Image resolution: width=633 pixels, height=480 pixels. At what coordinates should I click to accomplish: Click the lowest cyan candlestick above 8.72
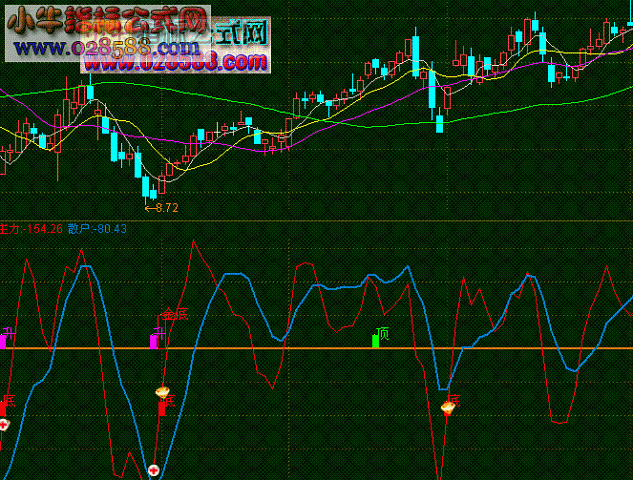tap(147, 186)
